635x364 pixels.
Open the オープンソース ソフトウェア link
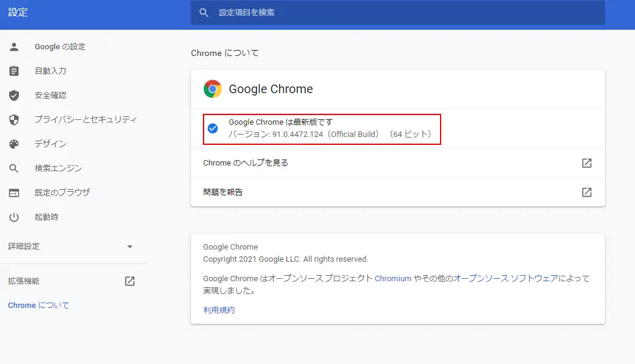[x=505, y=279]
